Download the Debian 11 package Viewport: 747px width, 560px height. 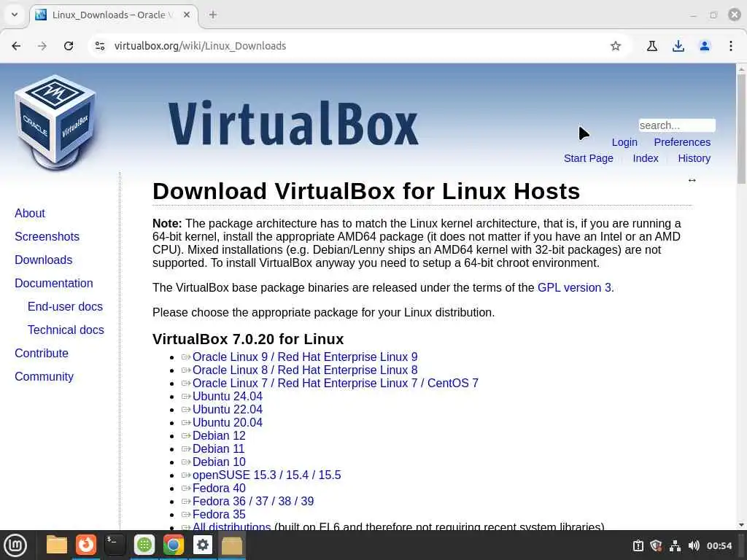[x=218, y=449]
